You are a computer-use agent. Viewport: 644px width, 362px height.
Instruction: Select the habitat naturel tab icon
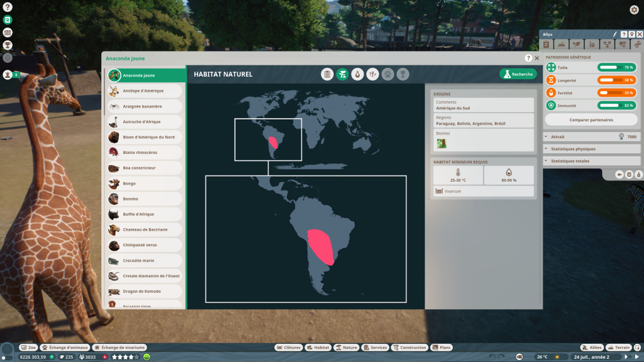click(342, 74)
